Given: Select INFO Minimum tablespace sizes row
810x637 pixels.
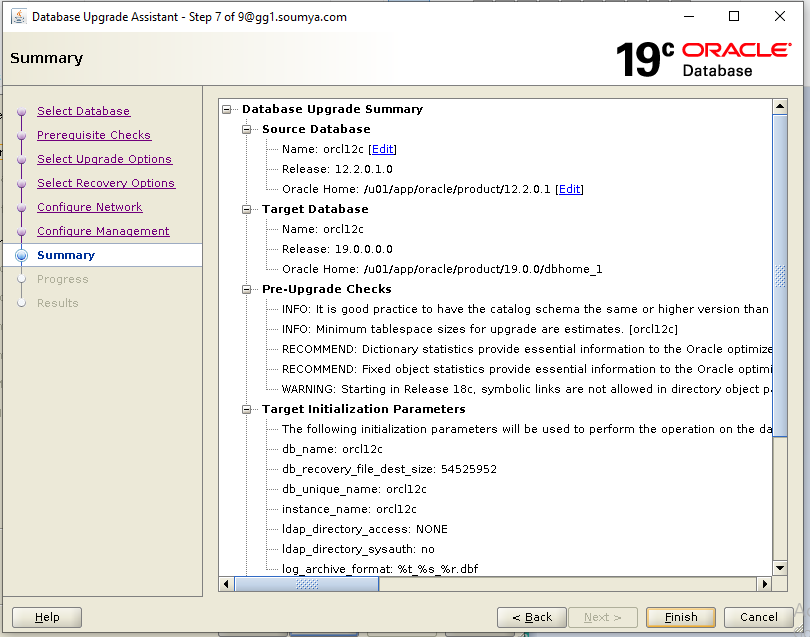Looking at the screenshot, I should (479, 330).
